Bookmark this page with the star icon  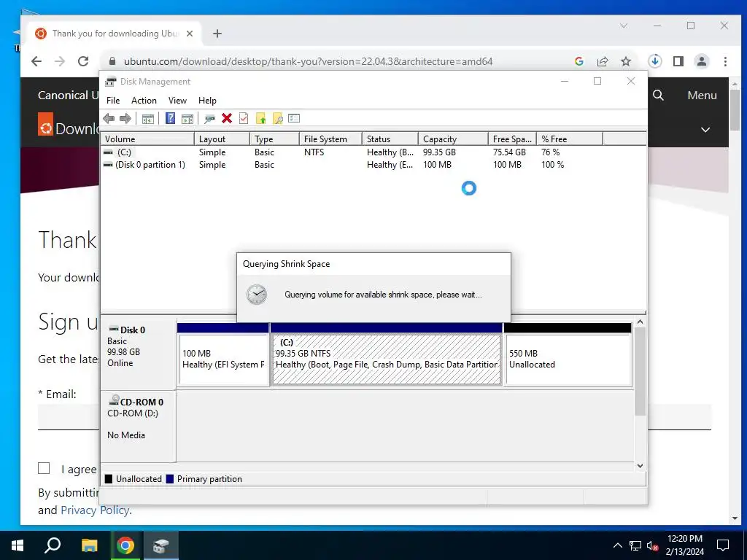coord(626,61)
